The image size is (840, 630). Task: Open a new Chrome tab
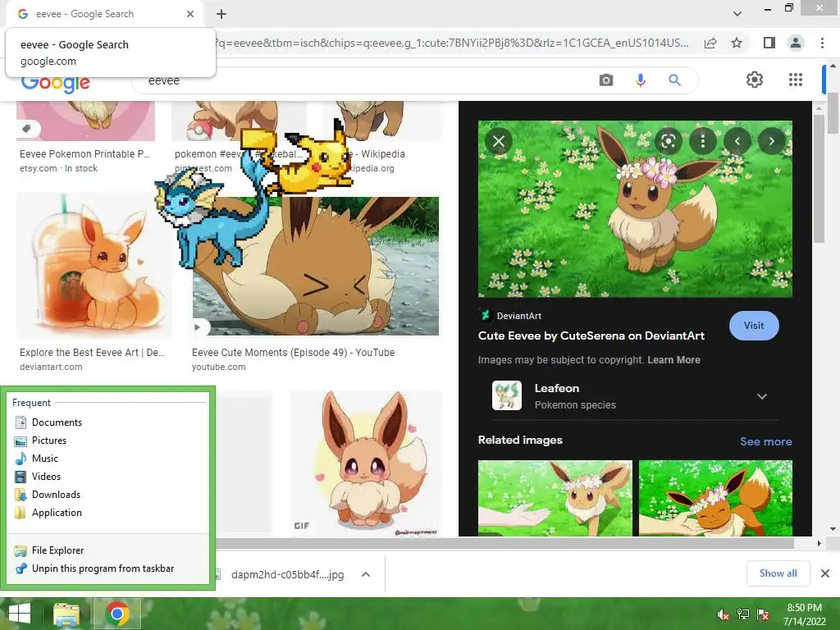tap(221, 14)
